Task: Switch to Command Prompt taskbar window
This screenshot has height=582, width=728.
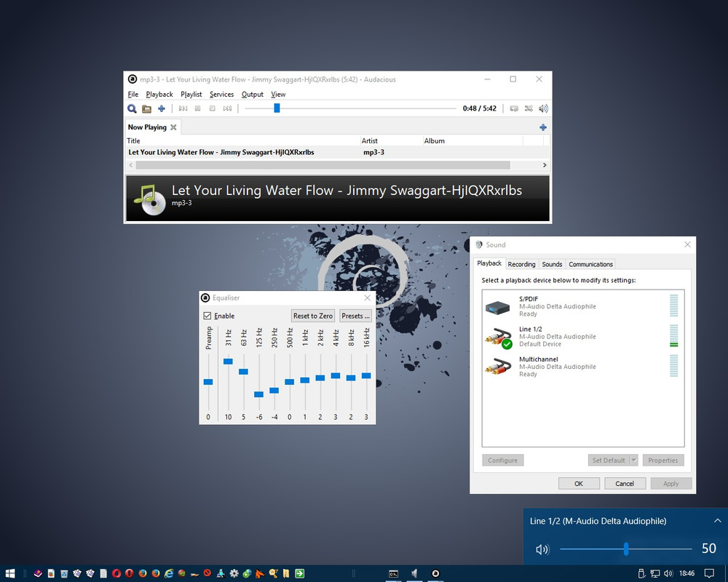Action: tap(393, 574)
